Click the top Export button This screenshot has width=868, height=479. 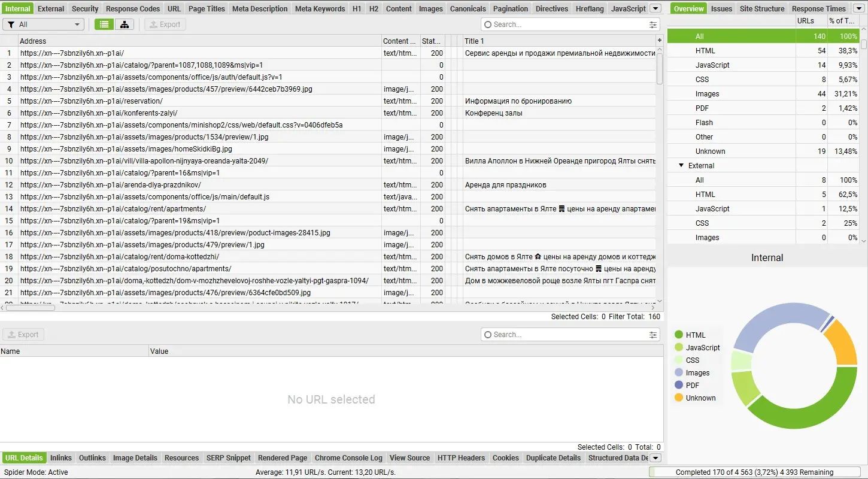pos(165,25)
